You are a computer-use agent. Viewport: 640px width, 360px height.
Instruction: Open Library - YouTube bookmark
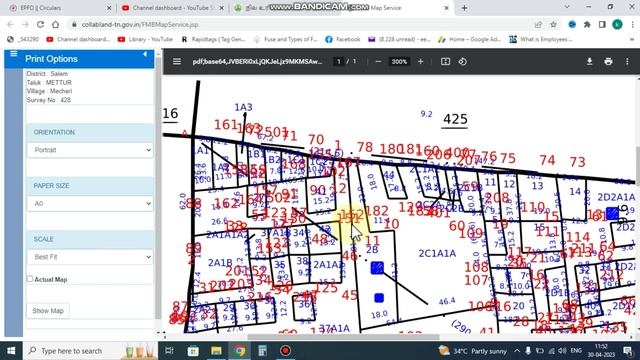click(x=145, y=40)
